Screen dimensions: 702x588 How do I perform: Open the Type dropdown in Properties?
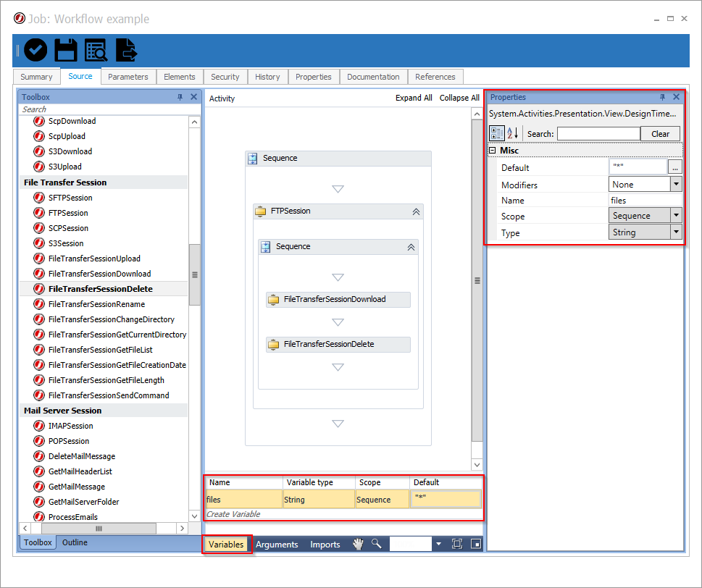click(x=676, y=232)
